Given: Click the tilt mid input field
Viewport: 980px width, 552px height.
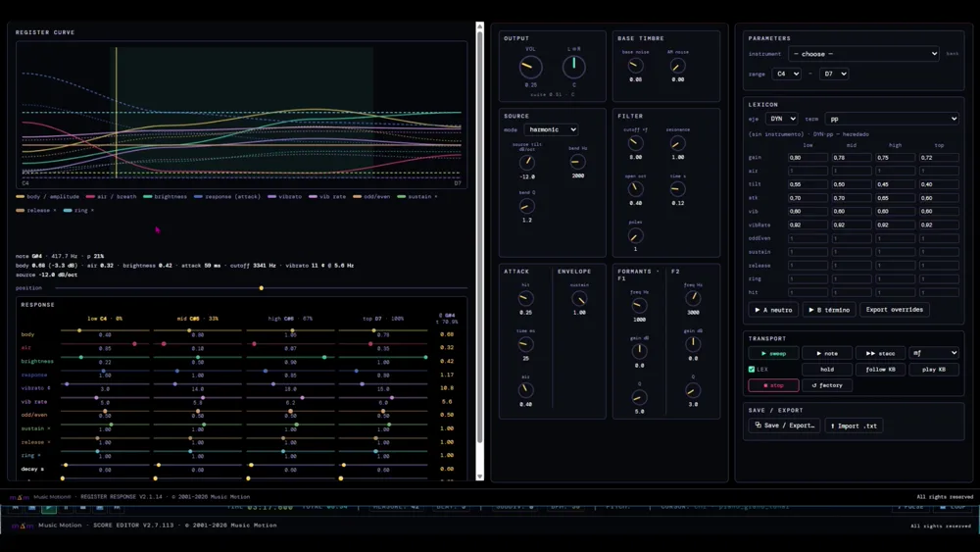Looking at the screenshot, I should 852,184.
